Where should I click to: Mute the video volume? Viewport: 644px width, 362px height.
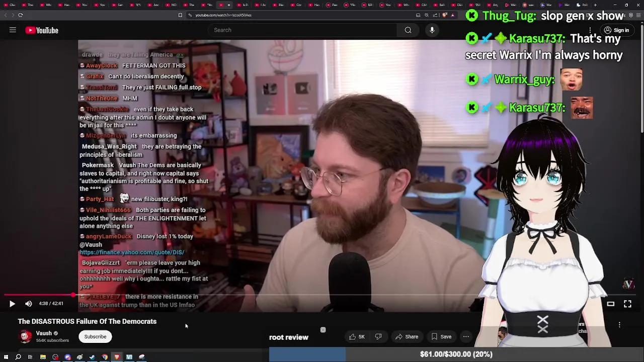click(28, 304)
